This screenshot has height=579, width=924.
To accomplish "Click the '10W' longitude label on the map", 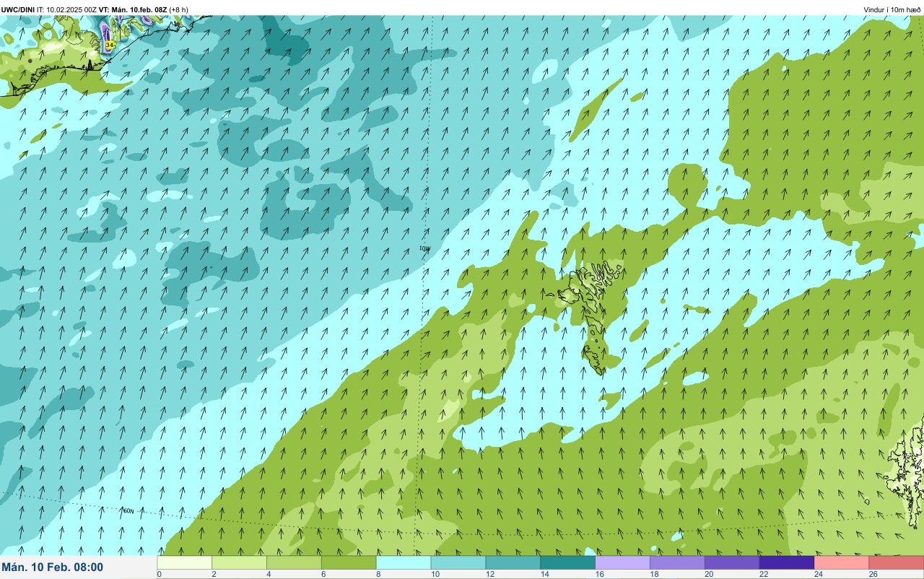I will click(424, 248).
